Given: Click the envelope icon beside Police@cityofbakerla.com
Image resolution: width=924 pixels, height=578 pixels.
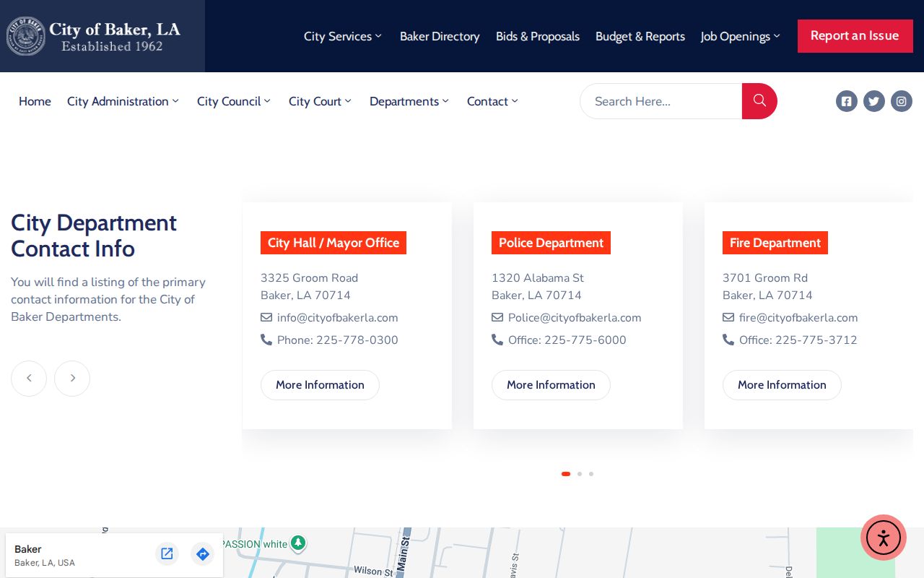Looking at the screenshot, I should pyautogui.click(x=497, y=317).
